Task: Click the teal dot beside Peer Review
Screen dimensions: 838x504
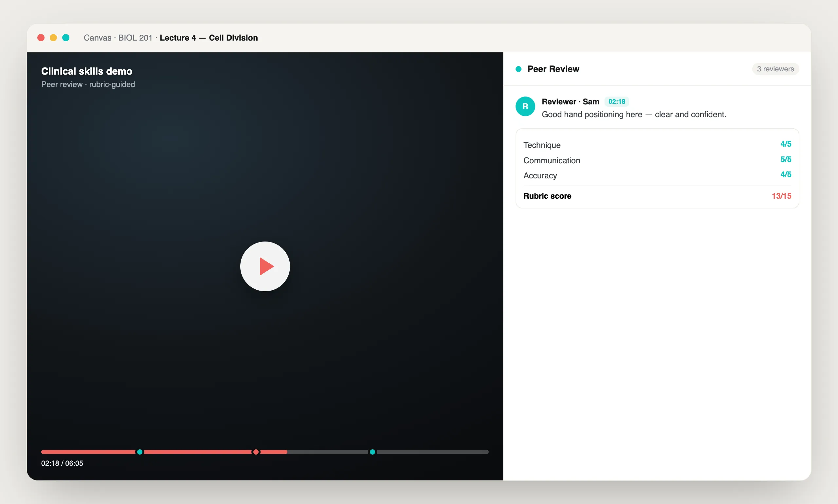Action: pos(519,69)
